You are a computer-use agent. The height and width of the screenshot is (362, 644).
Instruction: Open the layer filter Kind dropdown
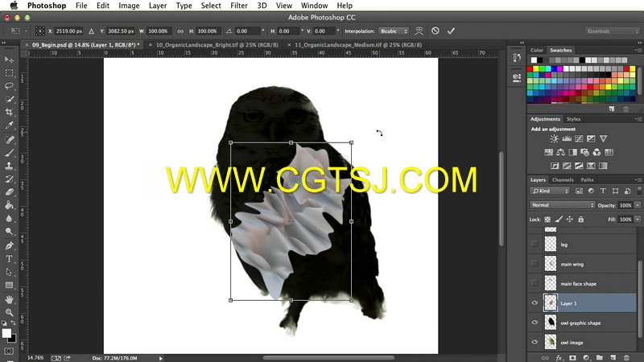tap(550, 191)
